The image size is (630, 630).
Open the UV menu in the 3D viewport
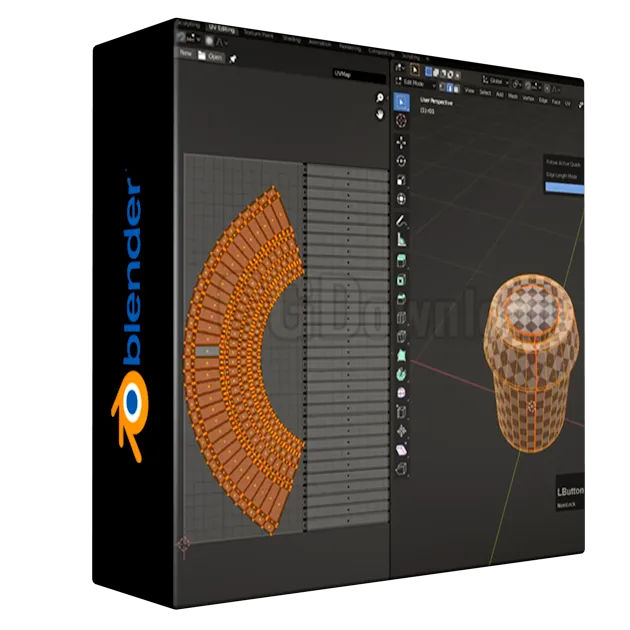pyautogui.click(x=567, y=104)
